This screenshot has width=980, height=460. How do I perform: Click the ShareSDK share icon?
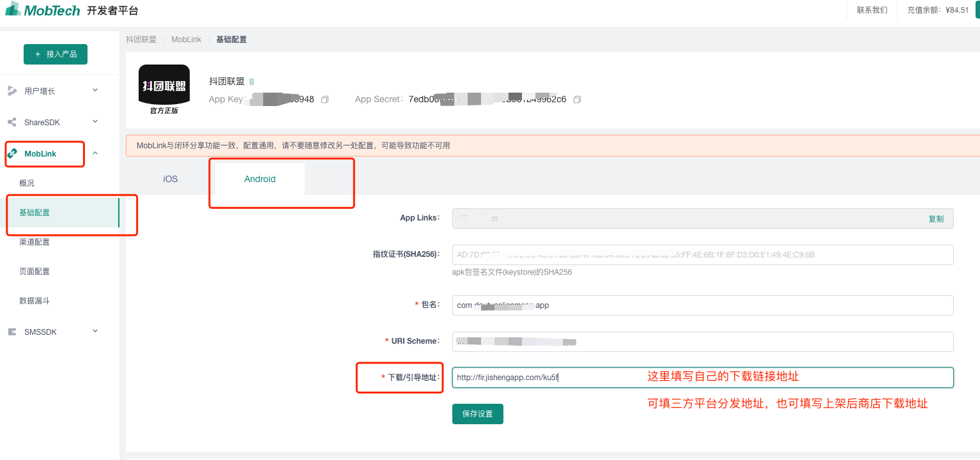(x=12, y=122)
